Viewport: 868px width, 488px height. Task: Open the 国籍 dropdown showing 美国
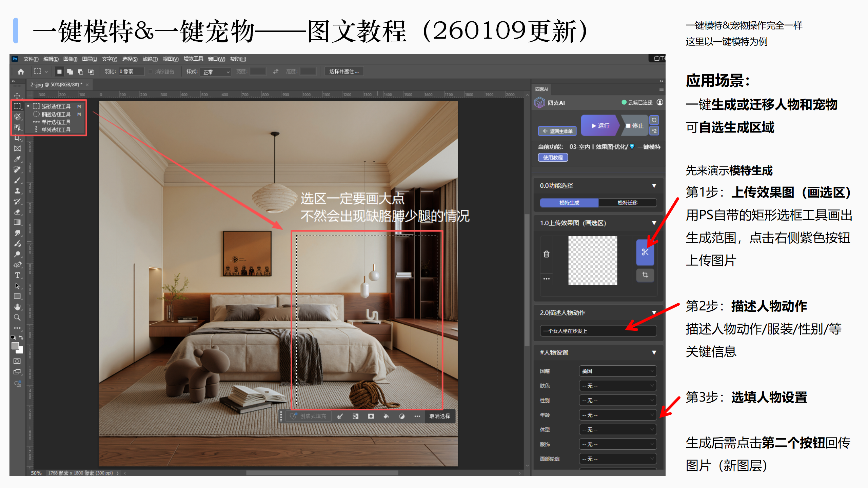pos(617,371)
